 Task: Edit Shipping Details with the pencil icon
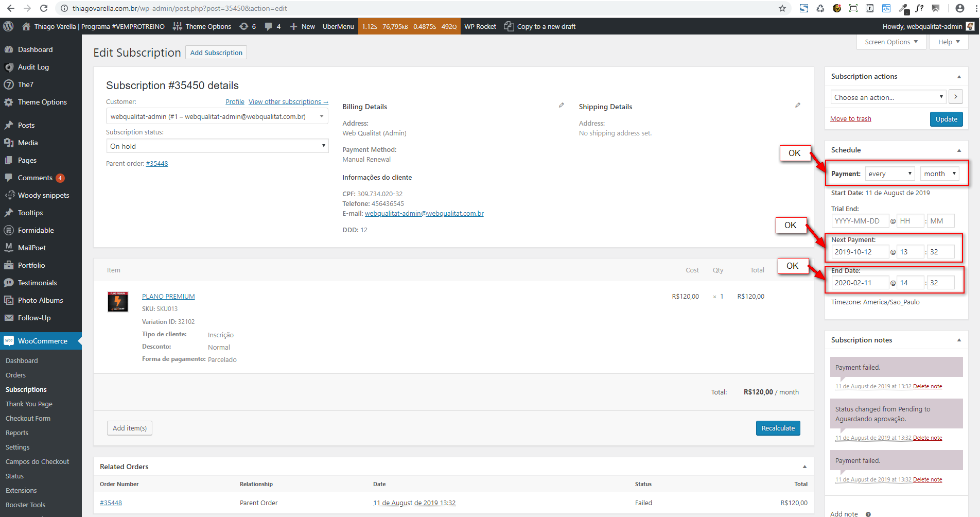click(x=798, y=105)
